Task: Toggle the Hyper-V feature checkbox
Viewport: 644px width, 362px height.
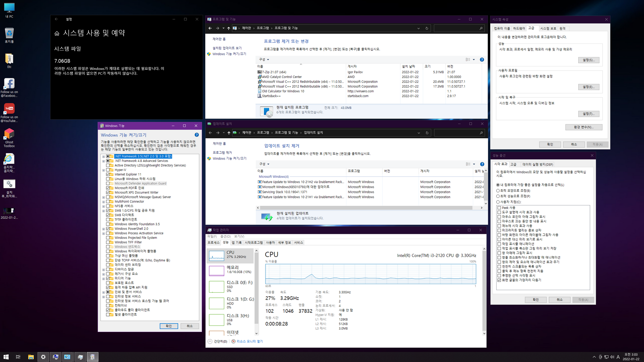Action: coord(108,170)
